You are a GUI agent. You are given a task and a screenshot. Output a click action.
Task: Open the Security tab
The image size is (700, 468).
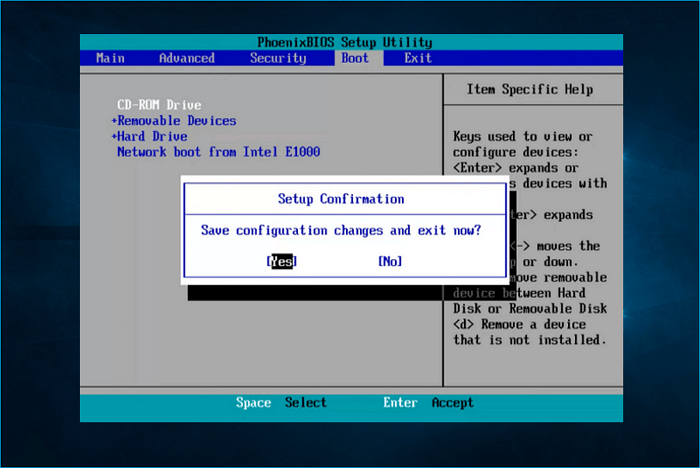pyautogui.click(x=278, y=58)
